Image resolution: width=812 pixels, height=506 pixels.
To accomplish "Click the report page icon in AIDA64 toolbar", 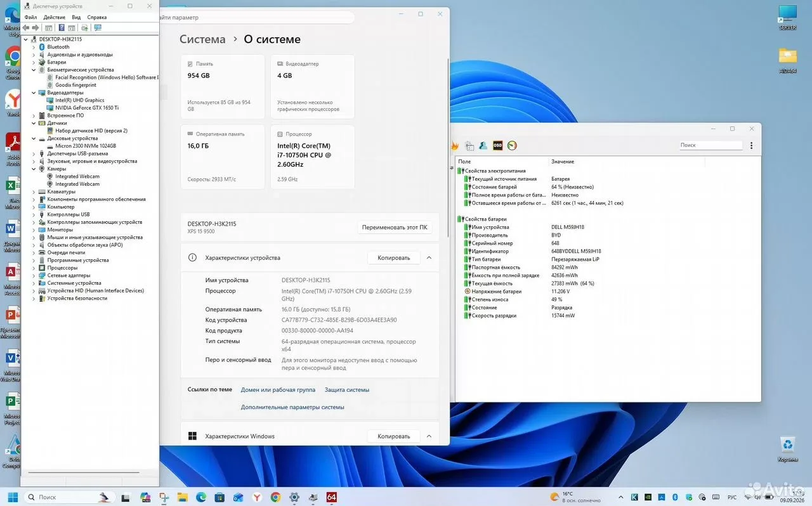I will coord(469,145).
